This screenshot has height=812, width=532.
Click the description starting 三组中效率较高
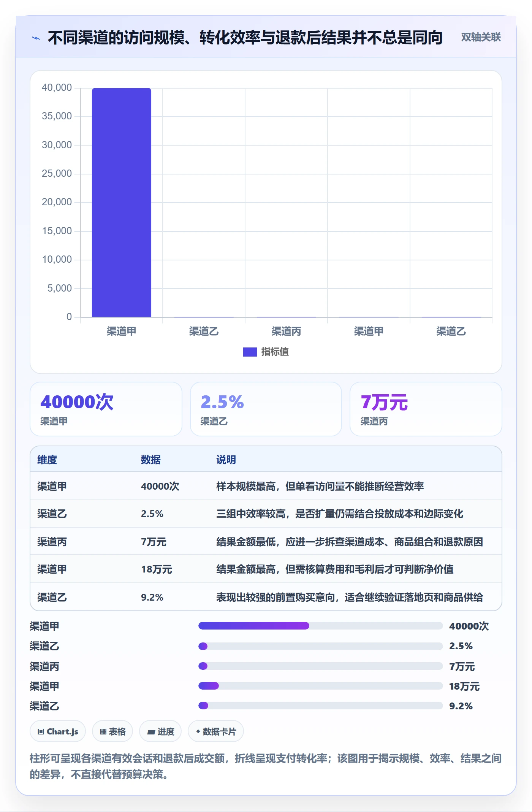pos(340,514)
